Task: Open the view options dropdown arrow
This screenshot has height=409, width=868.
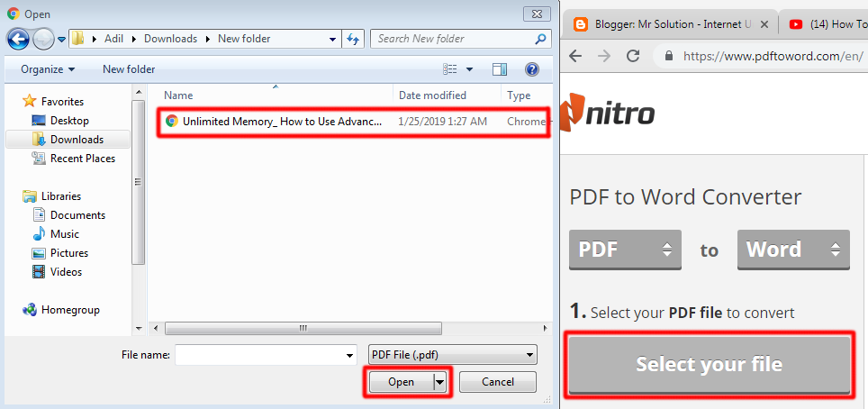Action: pos(470,69)
